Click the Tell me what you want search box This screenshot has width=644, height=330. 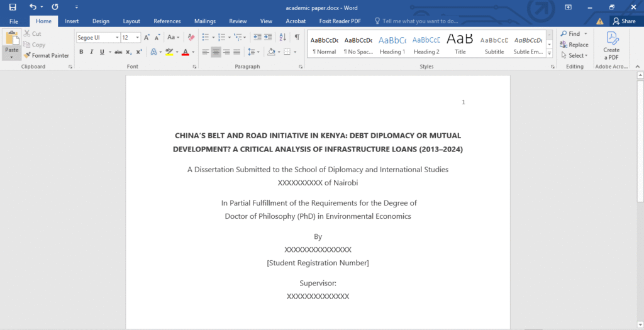[x=420, y=21]
